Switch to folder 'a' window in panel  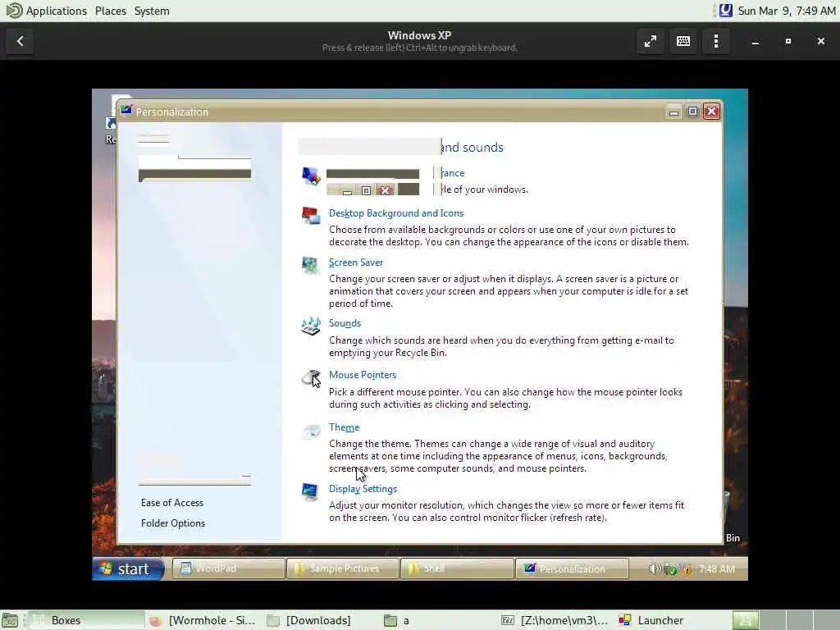click(x=436, y=620)
